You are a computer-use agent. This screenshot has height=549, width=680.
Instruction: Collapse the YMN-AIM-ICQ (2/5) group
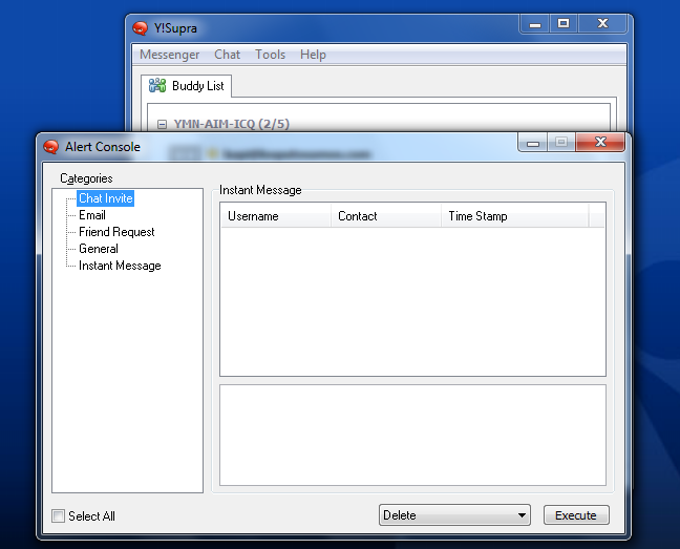click(162, 124)
